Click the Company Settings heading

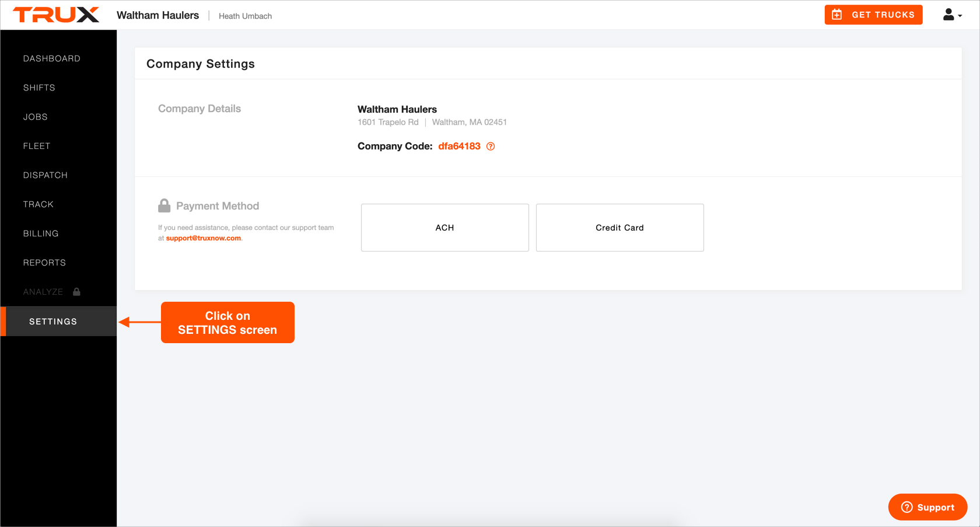[201, 64]
